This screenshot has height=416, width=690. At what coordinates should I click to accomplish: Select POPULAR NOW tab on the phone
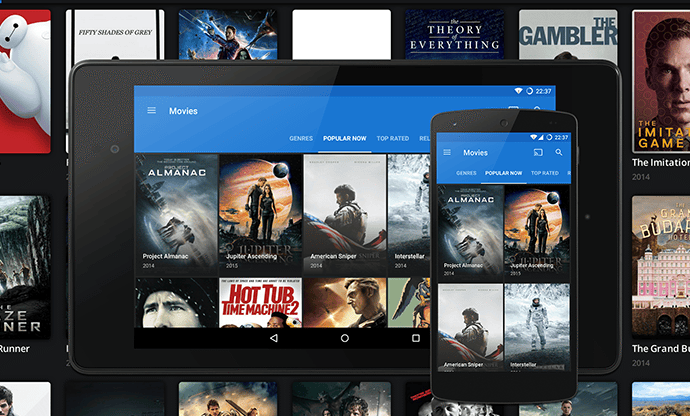click(503, 173)
